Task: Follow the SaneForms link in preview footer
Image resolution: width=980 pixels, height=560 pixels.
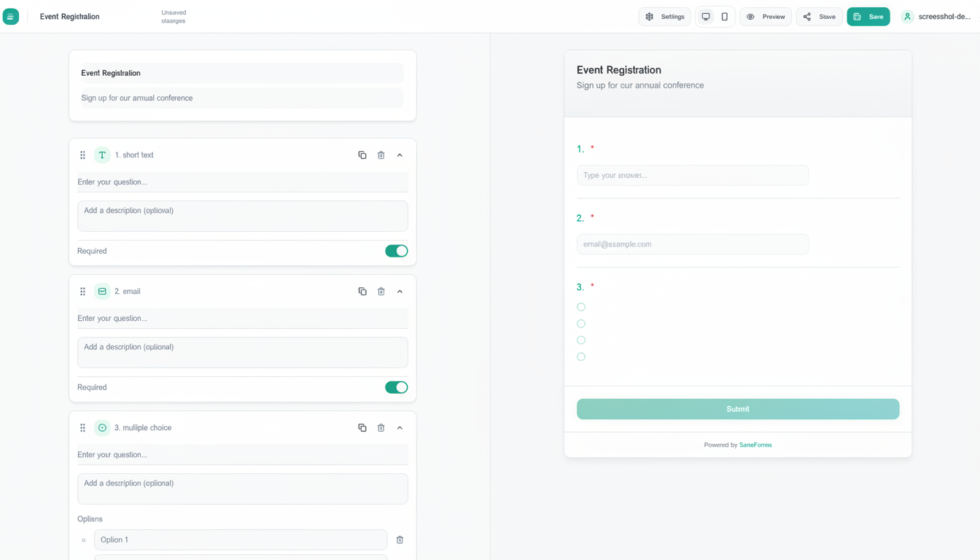Action: click(755, 445)
